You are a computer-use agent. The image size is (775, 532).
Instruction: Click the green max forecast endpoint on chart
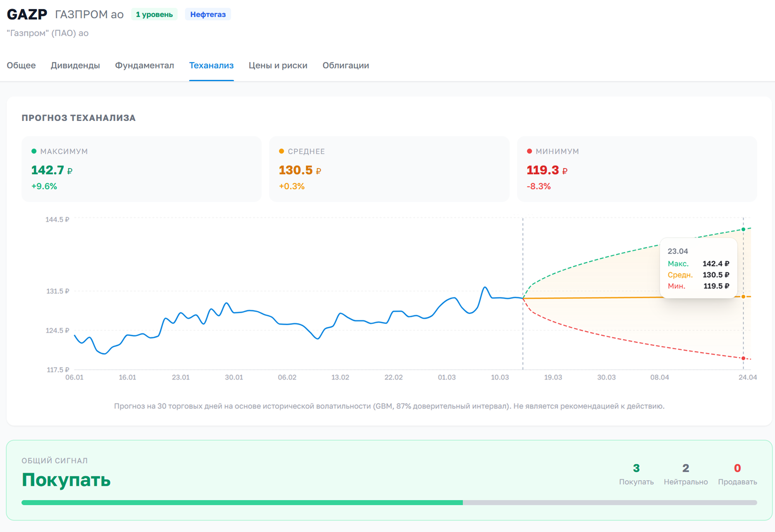point(743,229)
